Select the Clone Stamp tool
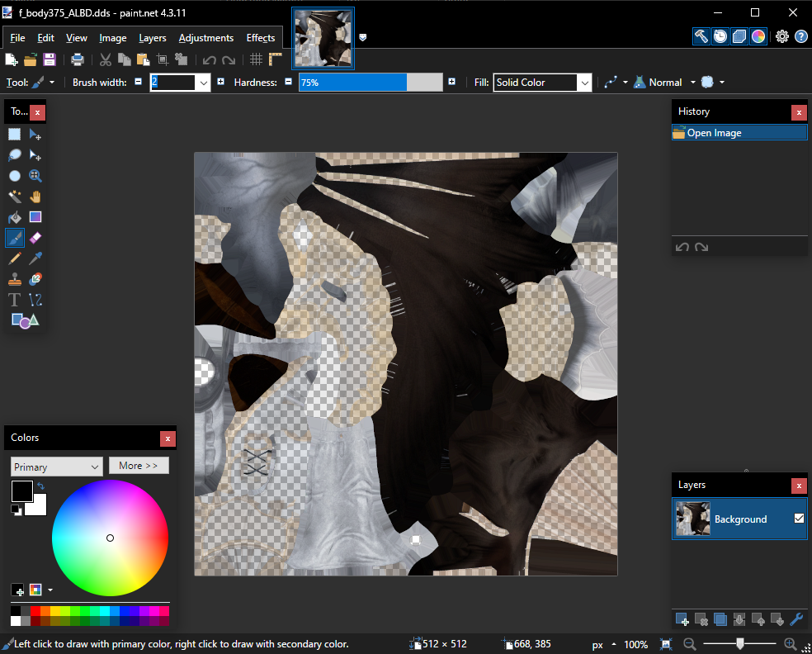This screenshot has width=812, height=654. coord(15,279)
